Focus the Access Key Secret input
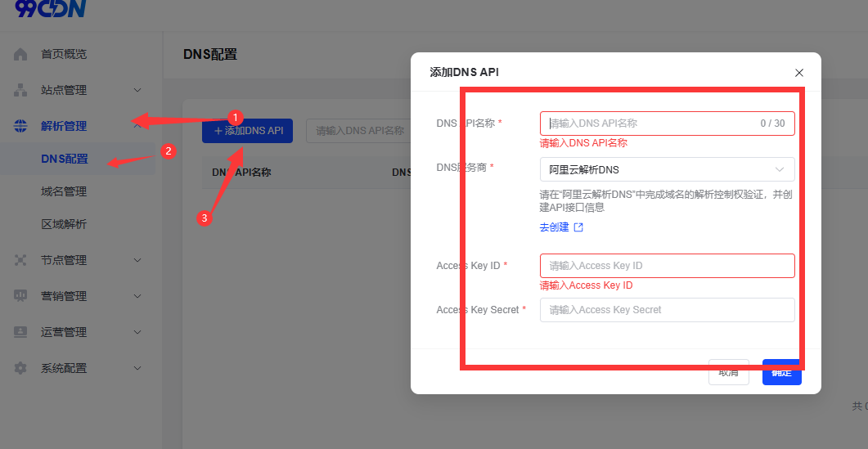This screenshot has width=868, height=449. [667, 310]
